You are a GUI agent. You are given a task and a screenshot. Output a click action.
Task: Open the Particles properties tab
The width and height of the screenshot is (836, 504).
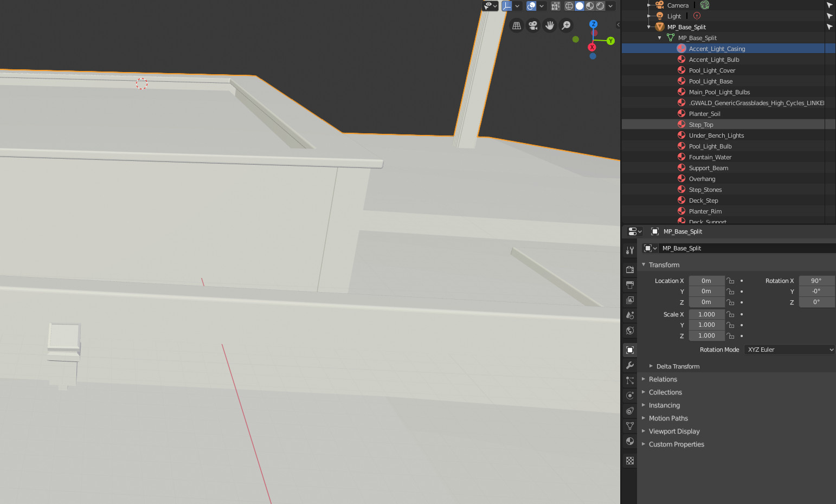point(629,380)
